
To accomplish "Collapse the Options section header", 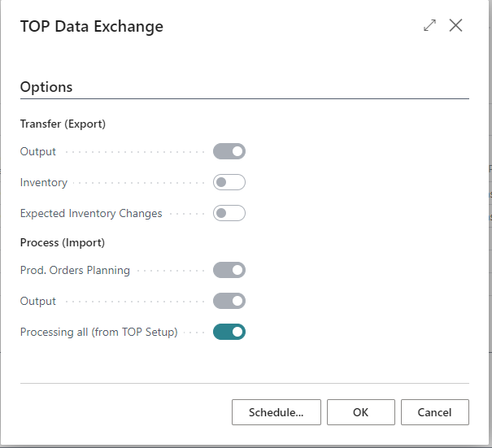I will pos(46,87).
